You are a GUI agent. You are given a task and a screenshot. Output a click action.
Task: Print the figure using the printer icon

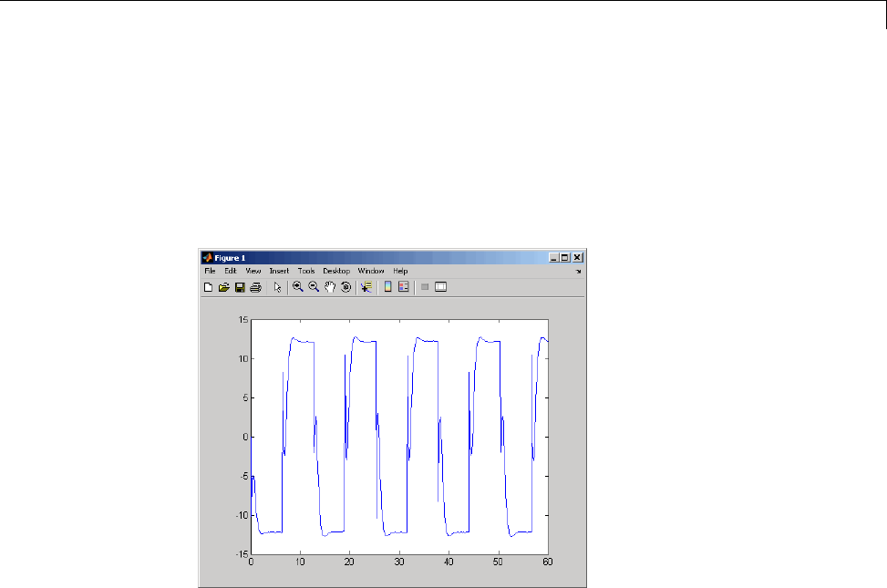tap(255, 287)
